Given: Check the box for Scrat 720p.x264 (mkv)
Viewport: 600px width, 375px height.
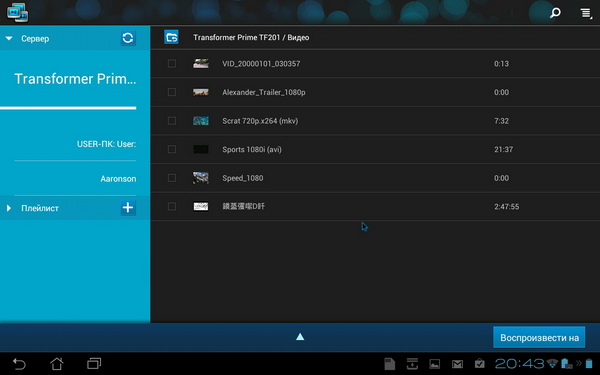Looking at the screenshot, I should [x=172, y=121].
